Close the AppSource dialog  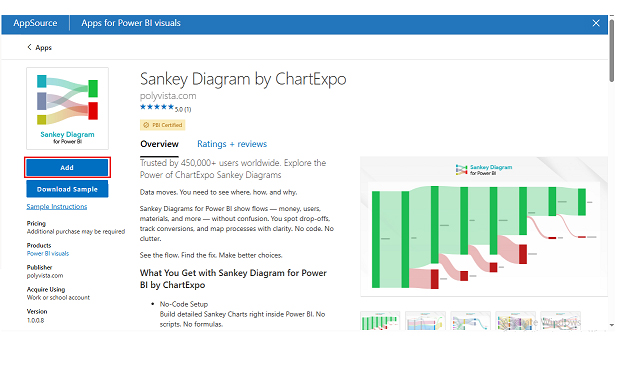tap(596, 23)
